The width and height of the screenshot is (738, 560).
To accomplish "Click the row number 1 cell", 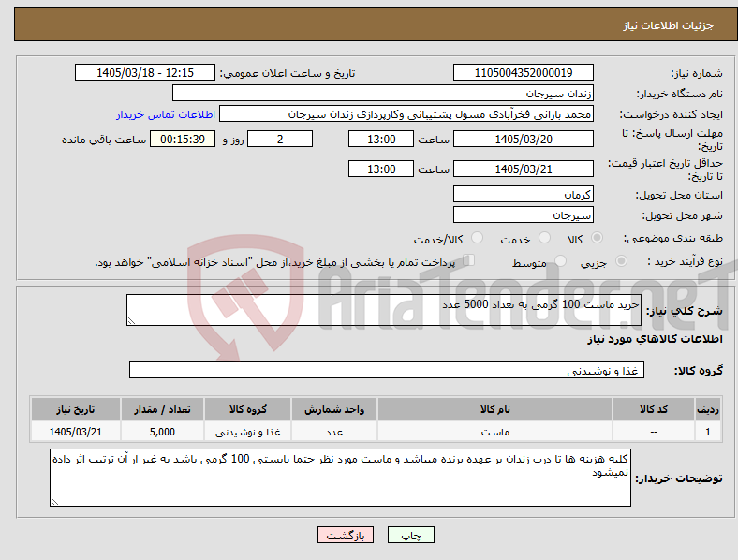I will pyautogui.click(x=708, y=432).
